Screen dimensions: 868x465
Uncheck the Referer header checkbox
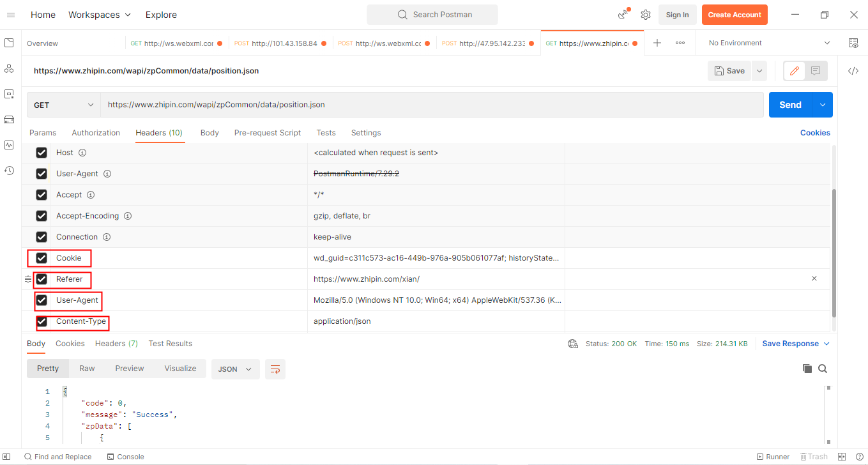pyautogui.click(x=42, y=279)
